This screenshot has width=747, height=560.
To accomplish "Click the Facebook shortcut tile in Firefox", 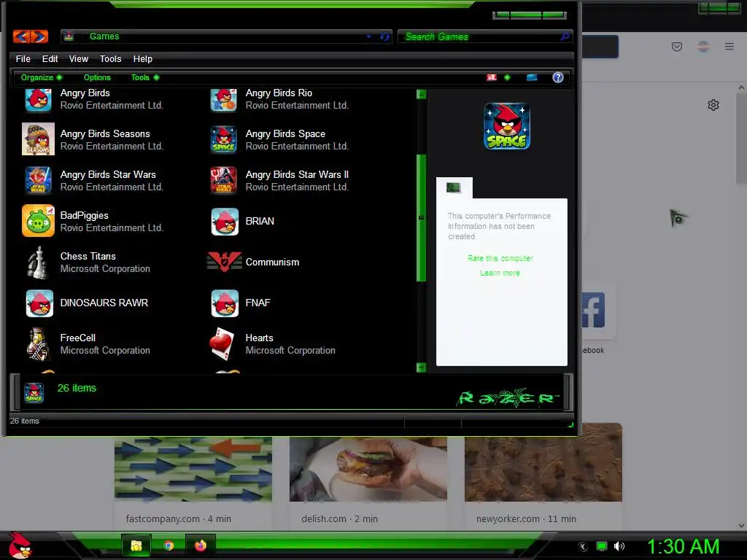I will click(593, 311).
